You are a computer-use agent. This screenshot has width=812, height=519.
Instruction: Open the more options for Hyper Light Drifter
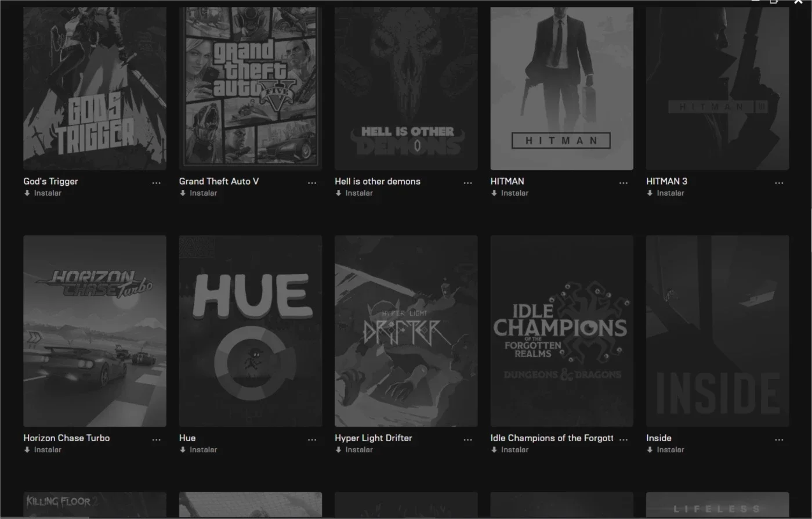[468, 439]
